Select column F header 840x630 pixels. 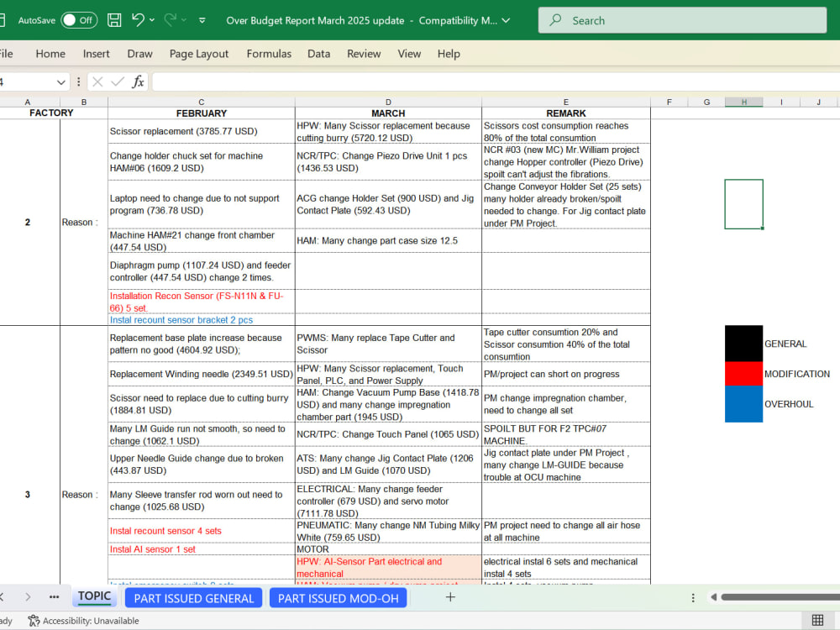[669, 102]
